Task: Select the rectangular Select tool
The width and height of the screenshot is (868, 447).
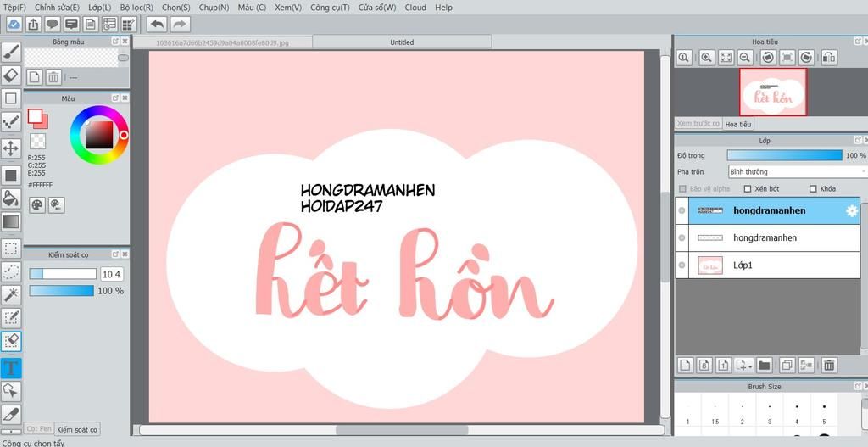Action: [x=10, y=247]
